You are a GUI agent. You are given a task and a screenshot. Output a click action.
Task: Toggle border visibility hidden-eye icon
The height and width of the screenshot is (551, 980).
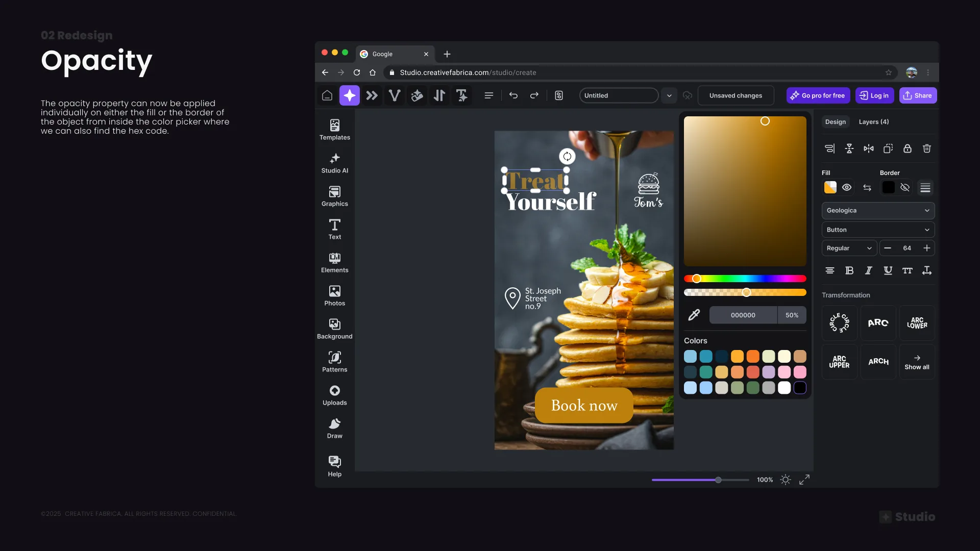(905, 187)
